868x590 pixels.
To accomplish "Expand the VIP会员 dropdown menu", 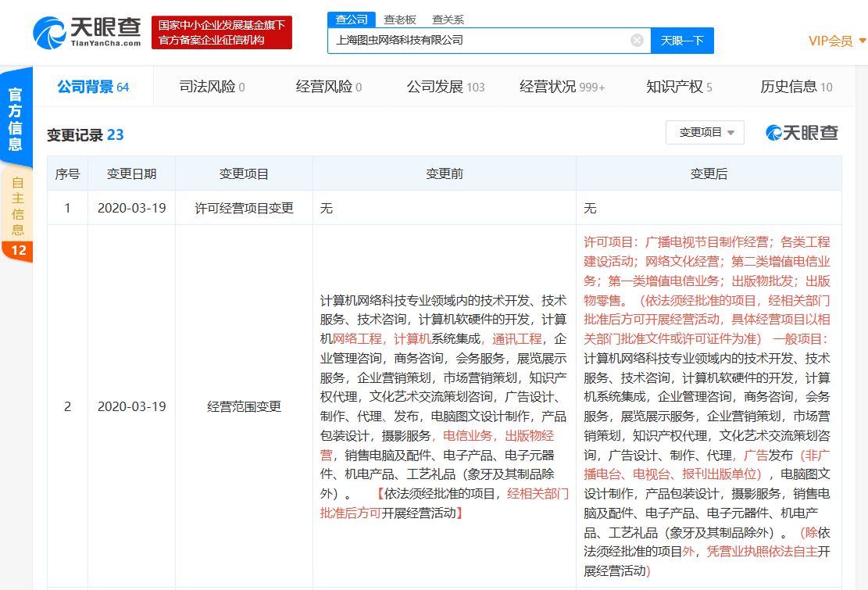I will click(x=830, y=40).
